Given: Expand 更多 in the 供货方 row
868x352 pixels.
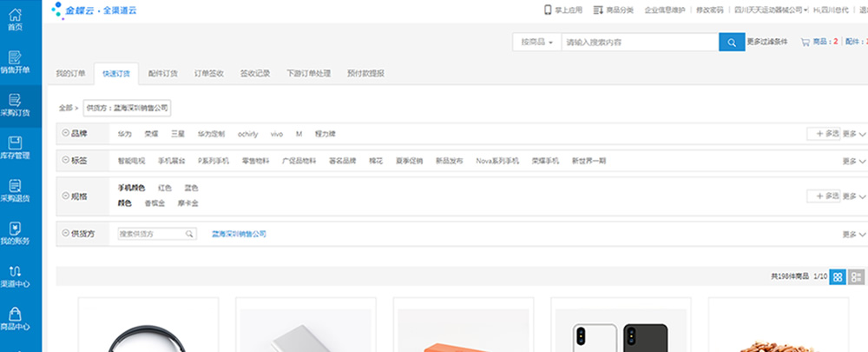Looking at the screenshot, I should 853,235.
